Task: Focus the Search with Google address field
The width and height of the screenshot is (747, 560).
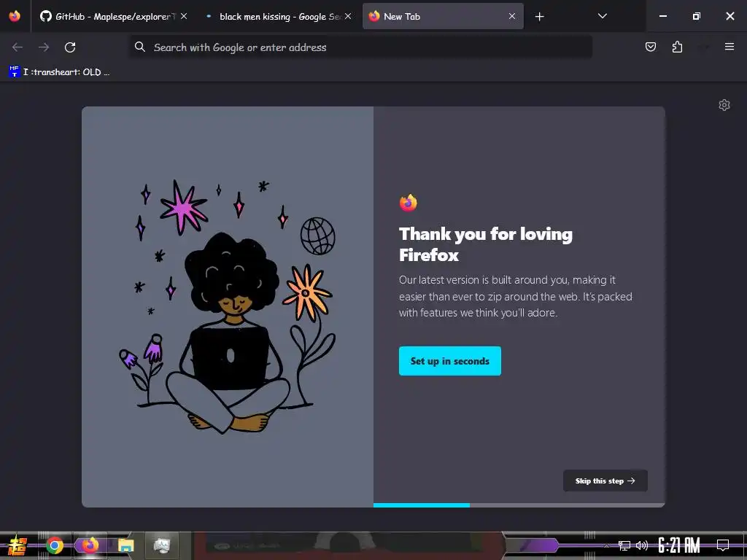Action: tap(360, 47)
